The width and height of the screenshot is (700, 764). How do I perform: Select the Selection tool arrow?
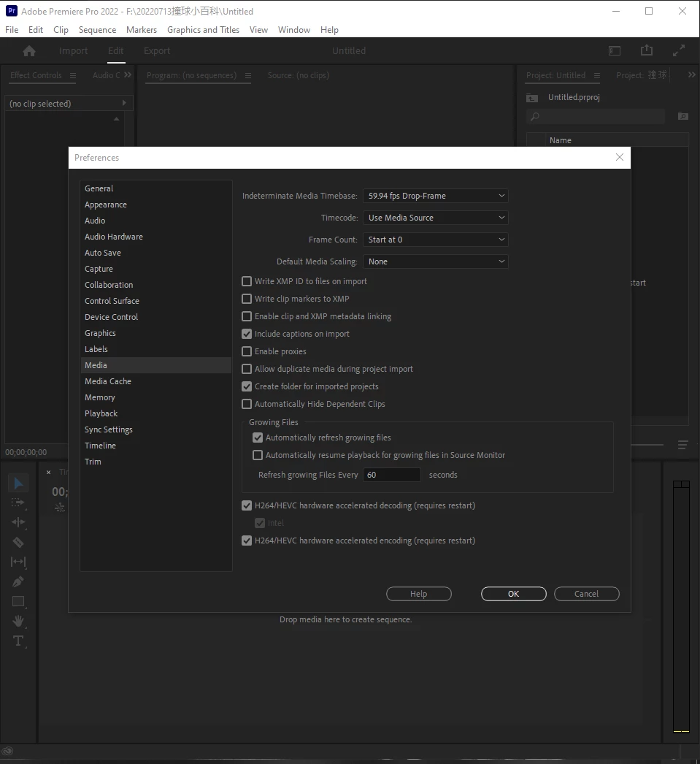(x=18, y=483)
